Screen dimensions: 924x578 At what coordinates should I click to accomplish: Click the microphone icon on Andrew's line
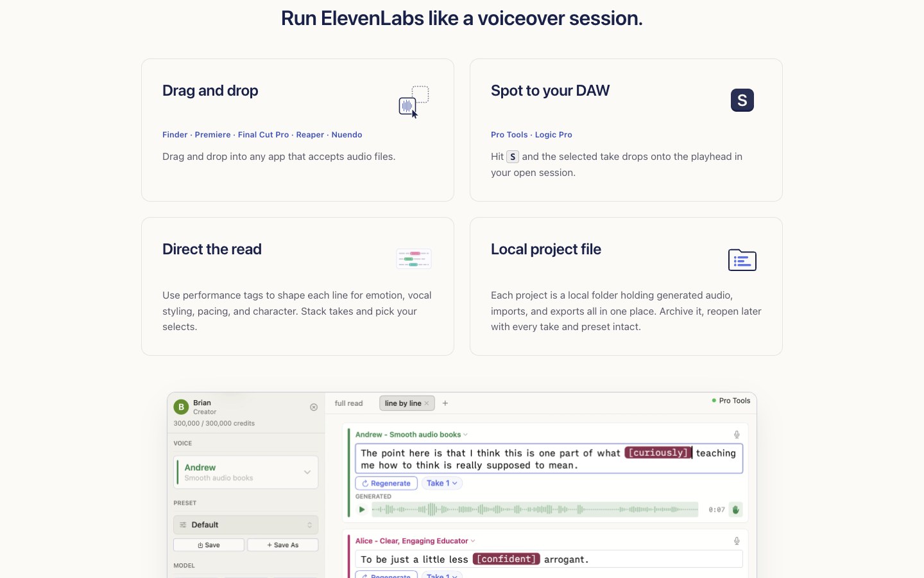tap(737, 435)
